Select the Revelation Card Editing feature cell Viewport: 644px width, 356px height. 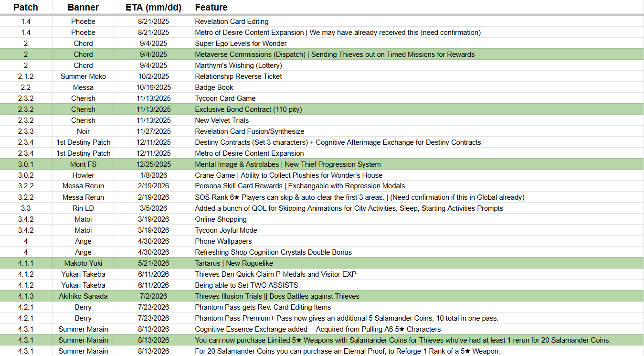(418, 22)
